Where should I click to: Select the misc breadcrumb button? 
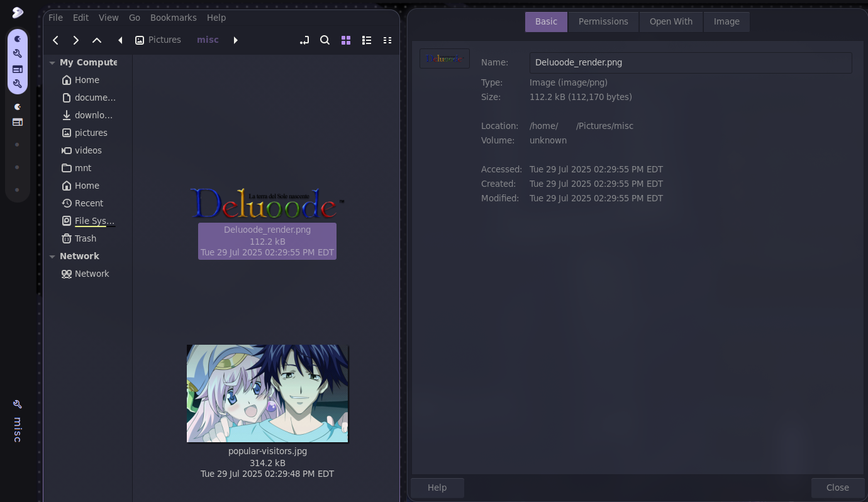coord(208,40)
